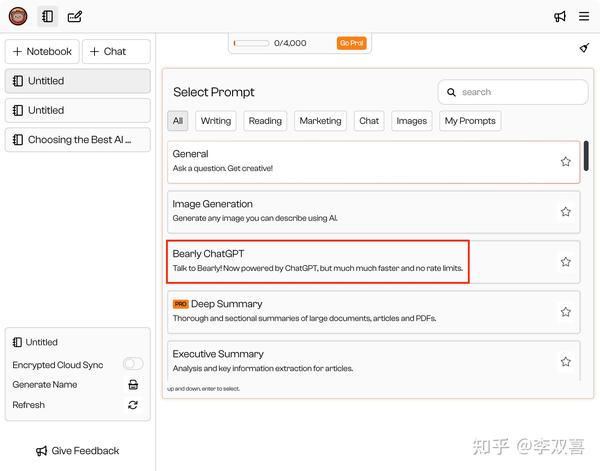Click the megaphone announcements icon at top right

click(x=560, y=16)
